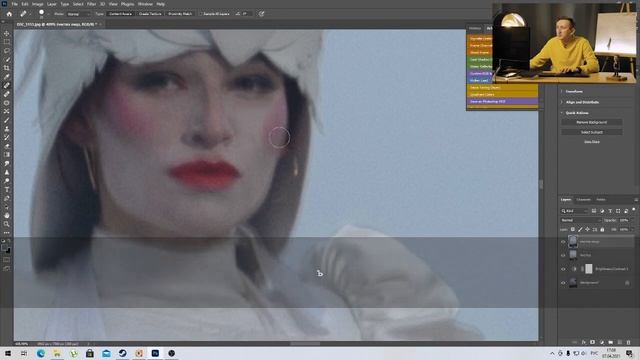This screenshot has width=640, height=360.
Task: Select the Horizontal Type tool
Action: [7, 189]
